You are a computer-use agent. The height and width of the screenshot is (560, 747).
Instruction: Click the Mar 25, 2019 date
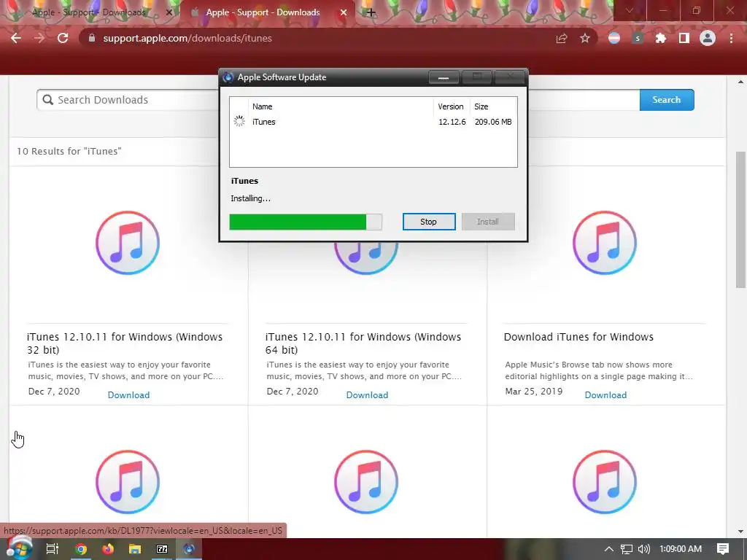pyautogui.click(x=533, y=392)
